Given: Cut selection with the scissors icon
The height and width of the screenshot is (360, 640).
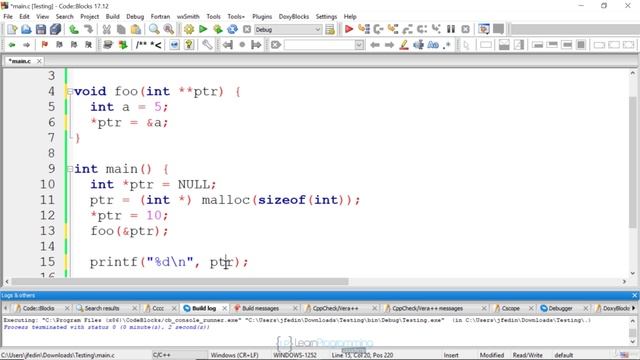Looking at the screenshot, I should coord(107,29).
